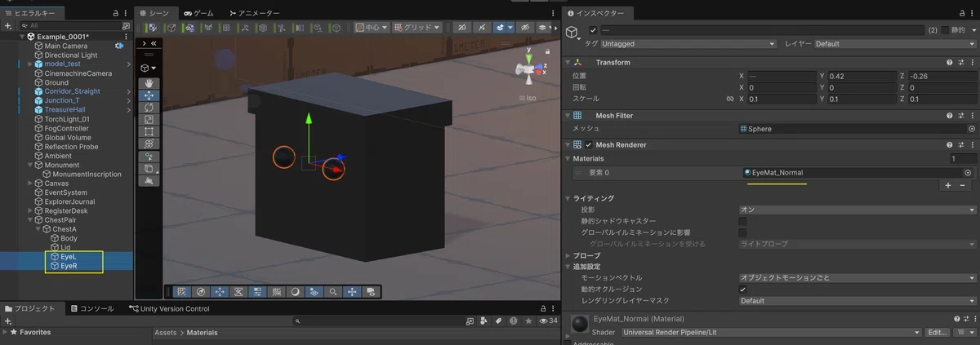Select the Rect transform tool

coord(149,131)
